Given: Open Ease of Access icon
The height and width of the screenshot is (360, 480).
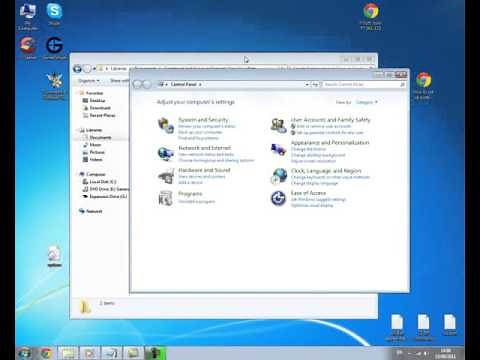Looking at the screenshot, I should tap(278, 198).
